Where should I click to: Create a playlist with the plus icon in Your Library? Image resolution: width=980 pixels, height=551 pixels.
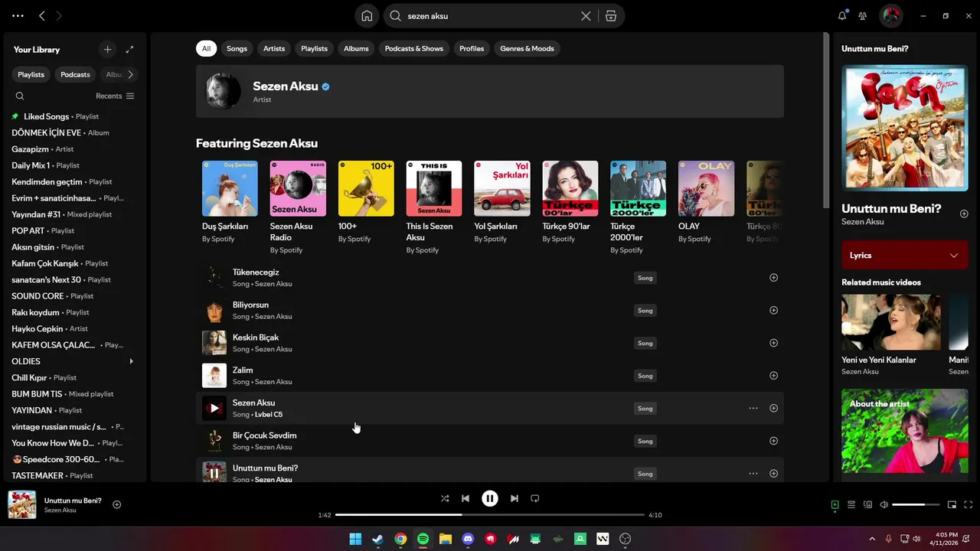point(107,49)
